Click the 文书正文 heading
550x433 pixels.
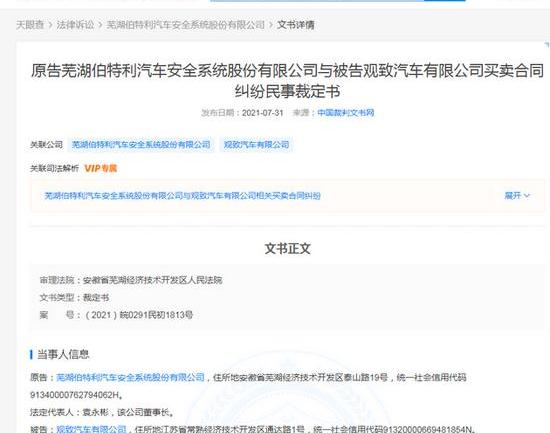click(287, 248)
